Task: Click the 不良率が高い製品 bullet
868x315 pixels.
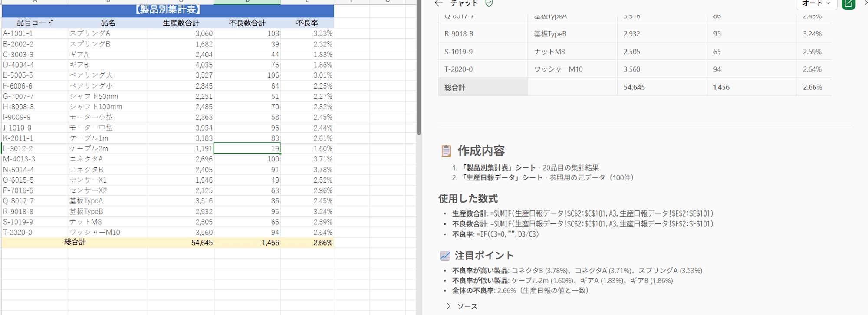Action: pyautogui.click(x=577, y=270)
